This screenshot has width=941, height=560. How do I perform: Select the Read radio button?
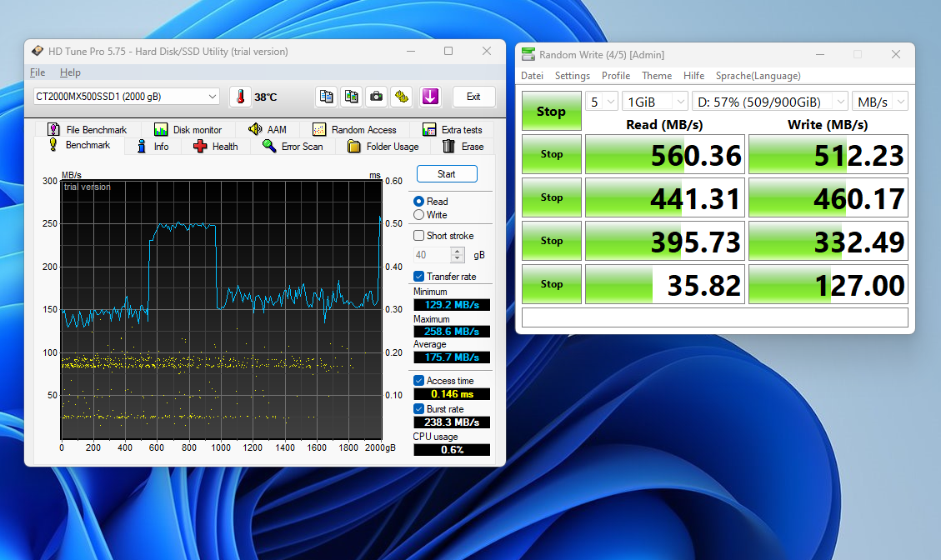point(419,202)
